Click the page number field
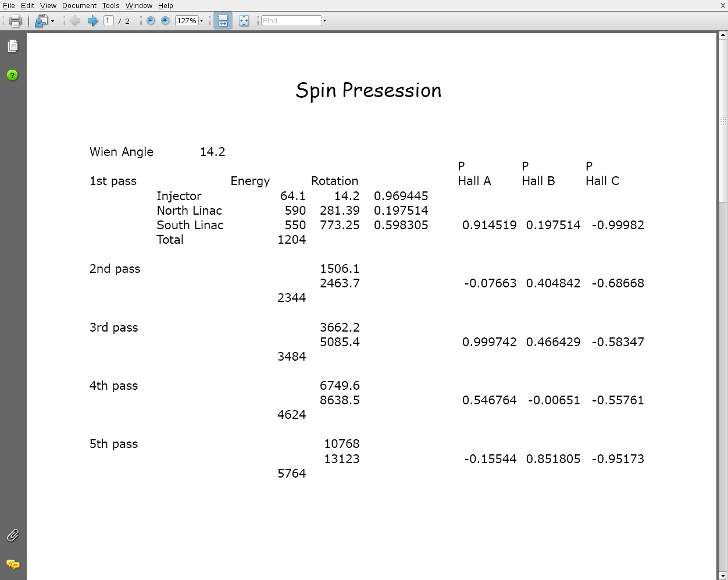This screenshot has width=728, height=580. pyautogui.click(x=108, y=21)
